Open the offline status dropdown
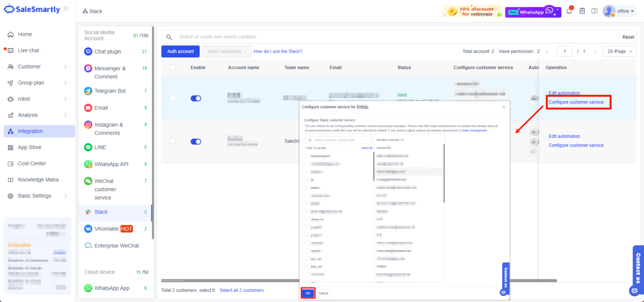The image size is (644, 302). tap(625, 11)
